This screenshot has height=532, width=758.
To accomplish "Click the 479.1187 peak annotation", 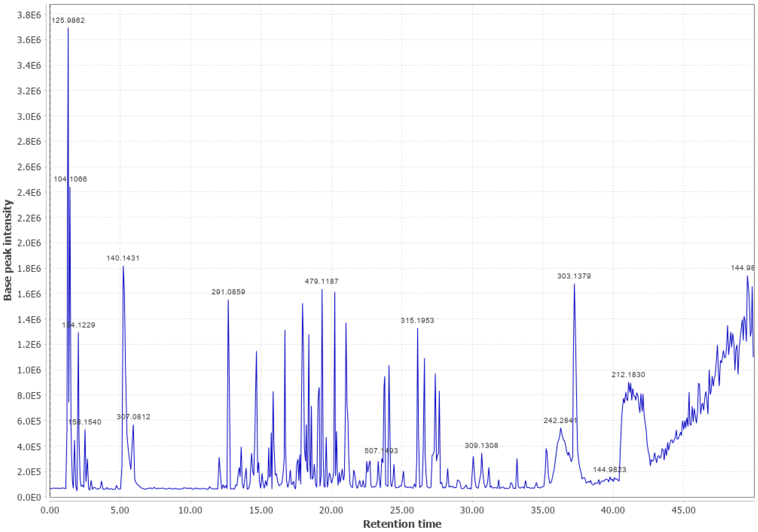I will (x=322, y=282).
